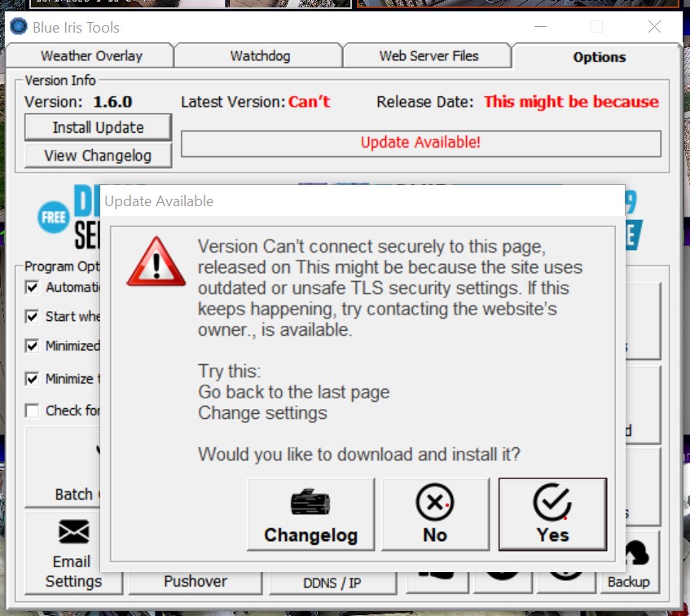Click the red "Can't" latest version text

tap(309, 102)
